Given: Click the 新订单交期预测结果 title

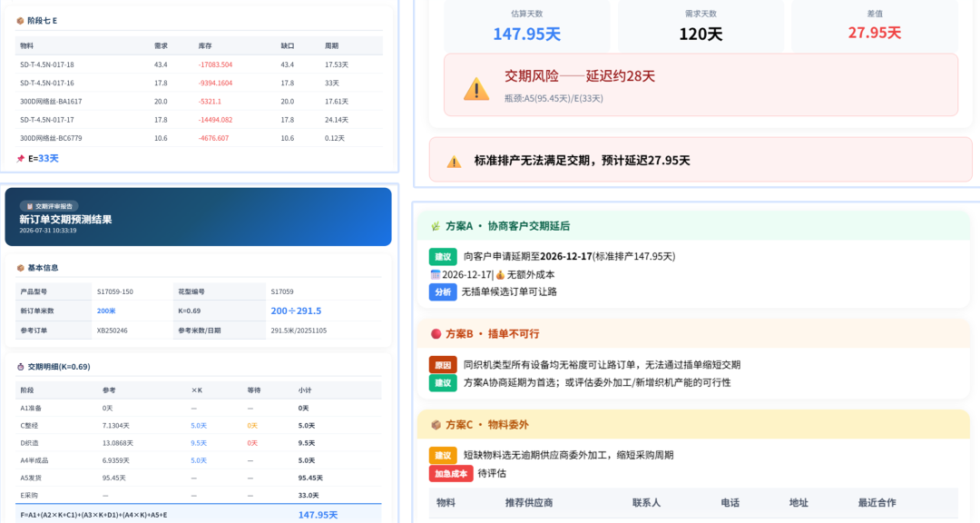Looking at the screenshot, I should click(x=65, y=220).
